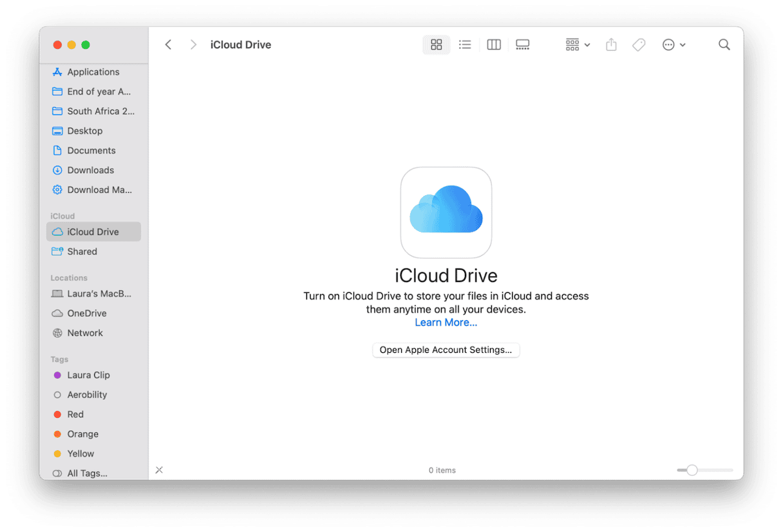This screenshot has width=783, height=532.
Task: Click the Share toolbar icon
Action: (x=611, y=44)
